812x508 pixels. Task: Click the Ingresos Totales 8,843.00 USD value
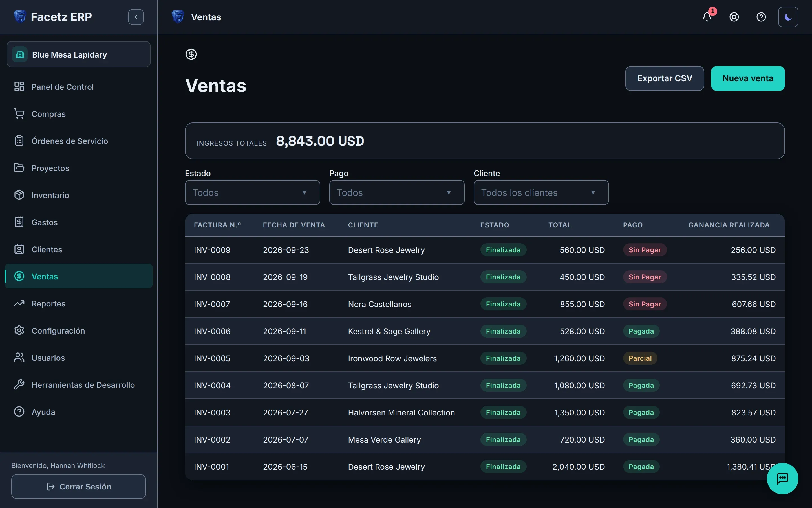point(320,141)
